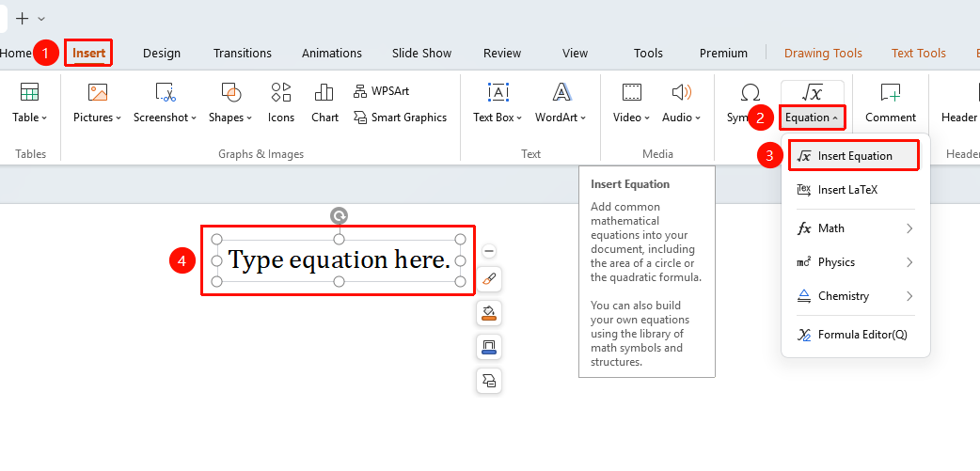Expand the Audio dropdown
The image size is (980, 471).
pos(698,118)
